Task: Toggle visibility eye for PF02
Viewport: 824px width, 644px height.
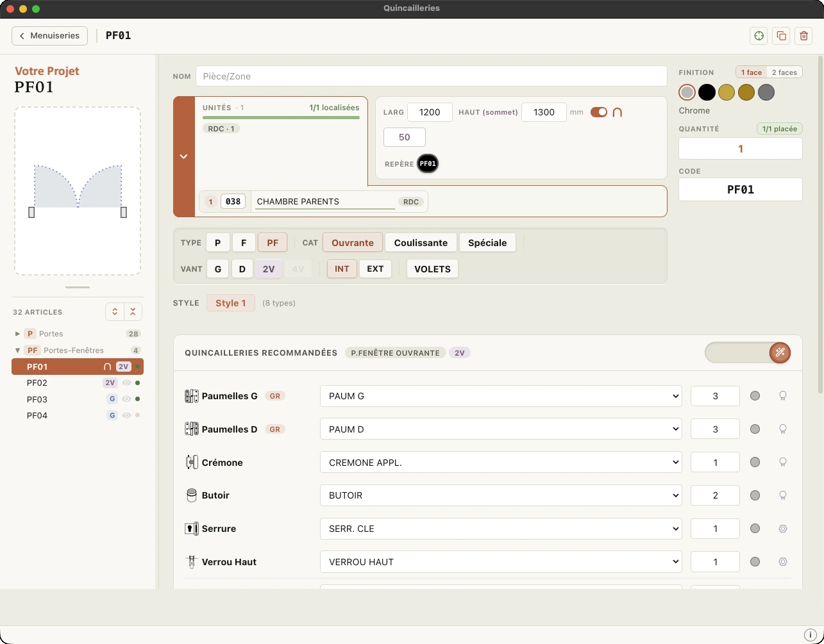Action: (127, 383)
